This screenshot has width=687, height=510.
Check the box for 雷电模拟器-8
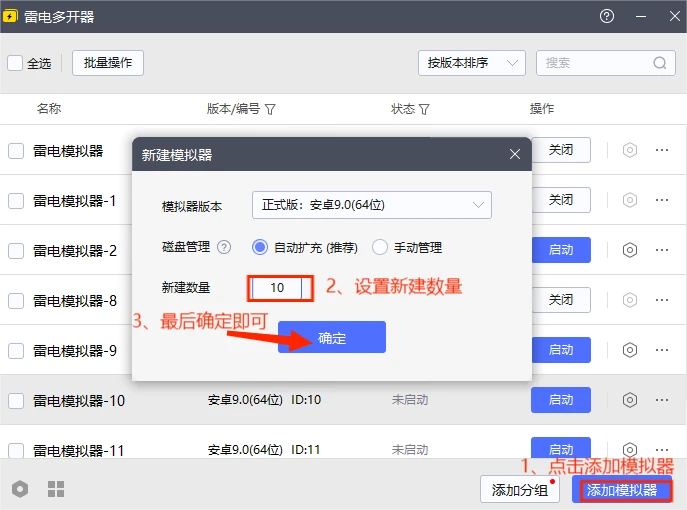(x=16, y=301)
